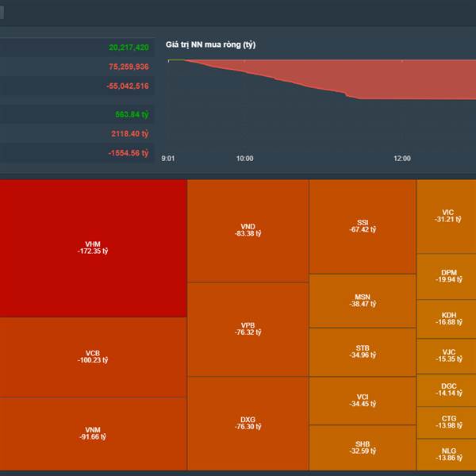Image resolution: width=476 pixels, height=476 pixels.
Task: Click the 20,217,420 buy volume value
Action: pyautogui.click(x=129, y=48)
